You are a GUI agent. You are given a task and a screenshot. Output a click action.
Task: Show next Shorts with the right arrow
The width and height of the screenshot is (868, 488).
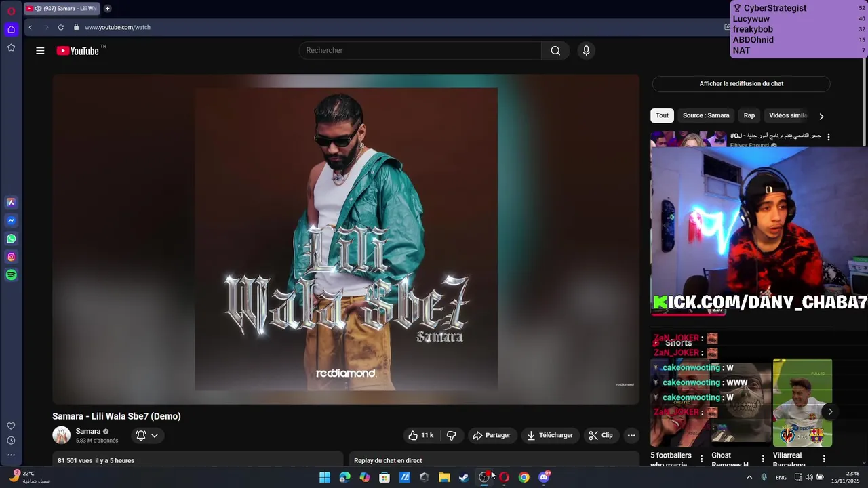point(830,411)
